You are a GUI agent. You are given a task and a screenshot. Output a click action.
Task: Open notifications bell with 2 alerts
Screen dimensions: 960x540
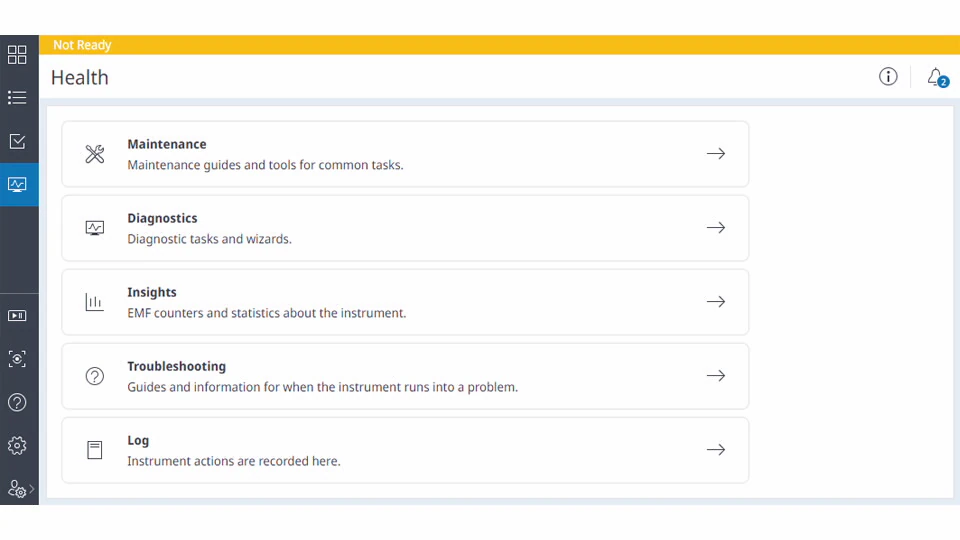[937, 77]
